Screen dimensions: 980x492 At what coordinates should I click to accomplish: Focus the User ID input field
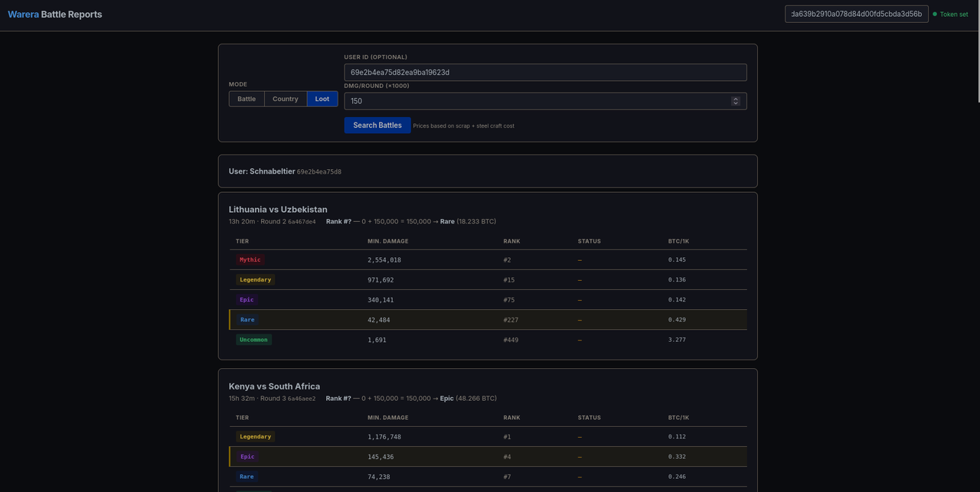[x=545, y=72]
